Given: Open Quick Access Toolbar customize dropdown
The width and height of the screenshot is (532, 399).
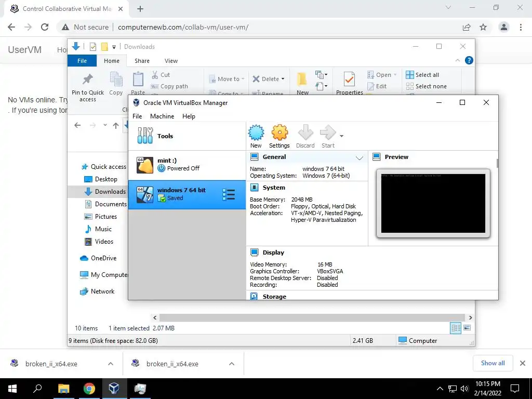Looking at the screenshot, I should point(114,47).
